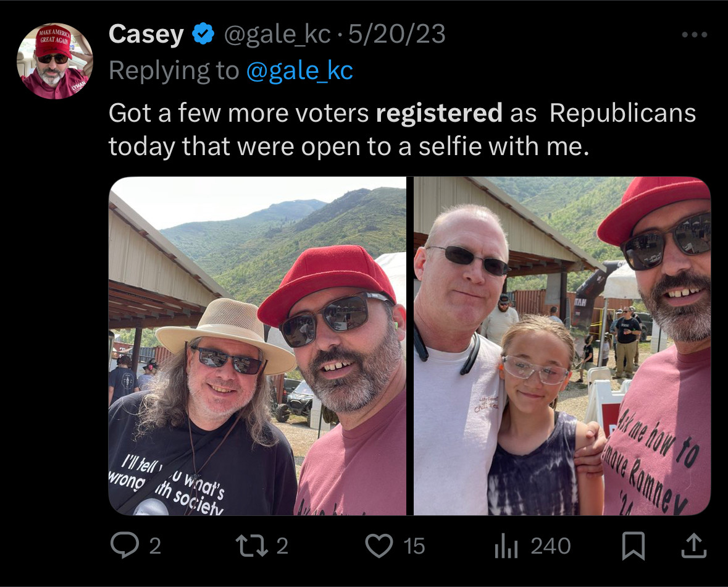Open the view analytics bar chart icon
Image resolution: width=728 pixels, height=587 pixels.
(x=505, y=546)
